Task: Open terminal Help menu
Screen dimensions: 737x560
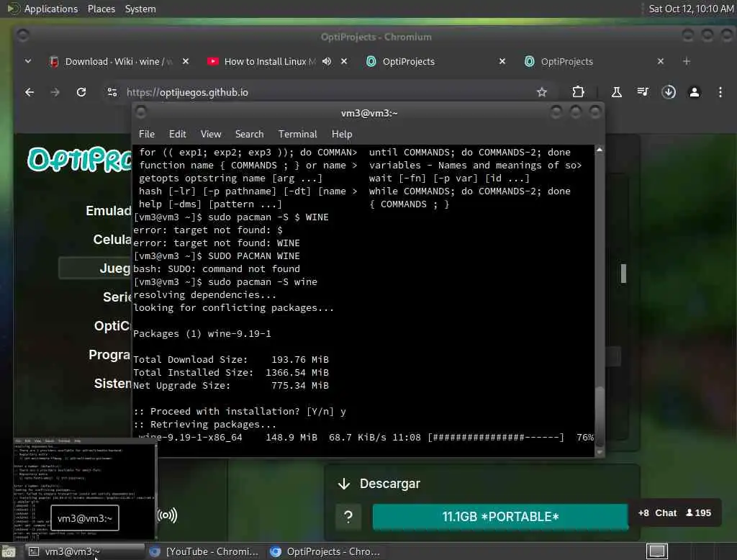Action: 342,134
